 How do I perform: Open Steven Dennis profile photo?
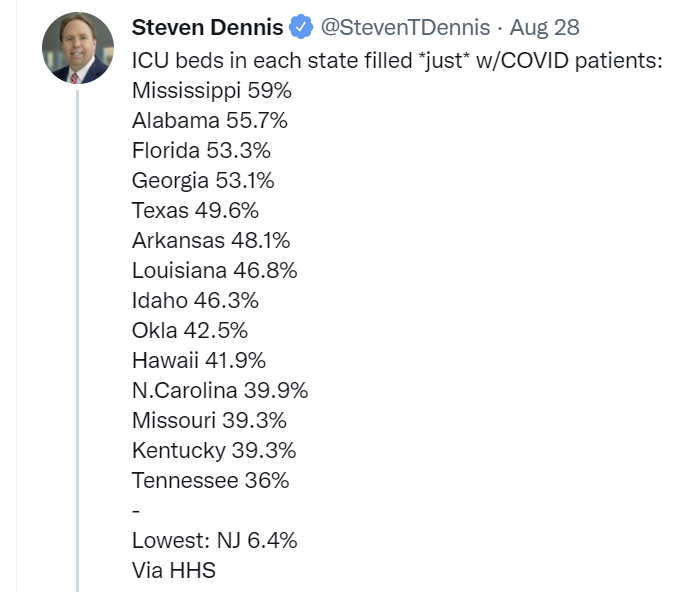coord(78,48)
